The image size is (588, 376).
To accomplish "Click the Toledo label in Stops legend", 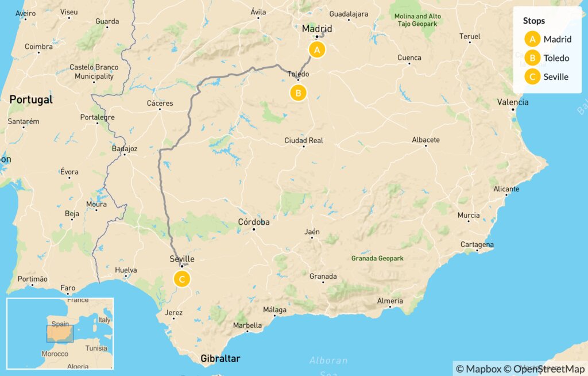I will 556,58.
